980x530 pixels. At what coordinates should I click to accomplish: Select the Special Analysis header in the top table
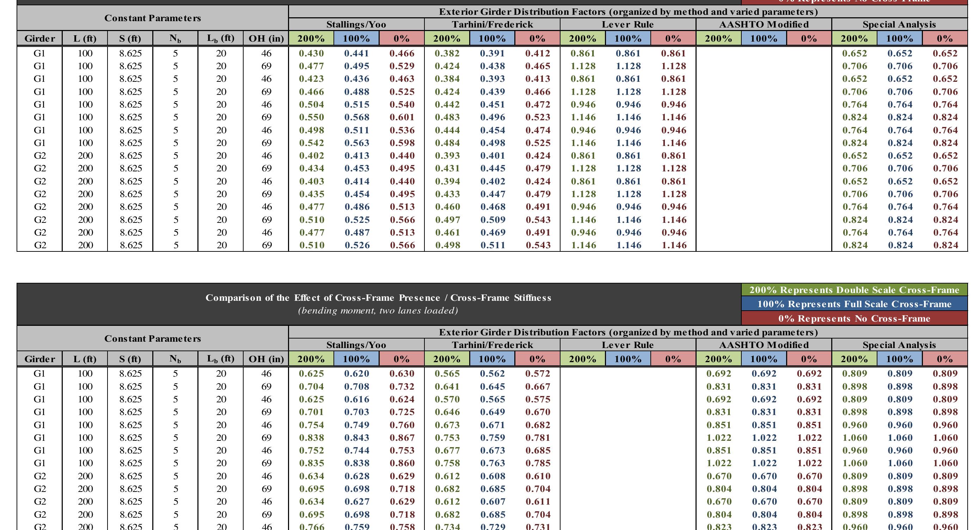coord(899,24)
